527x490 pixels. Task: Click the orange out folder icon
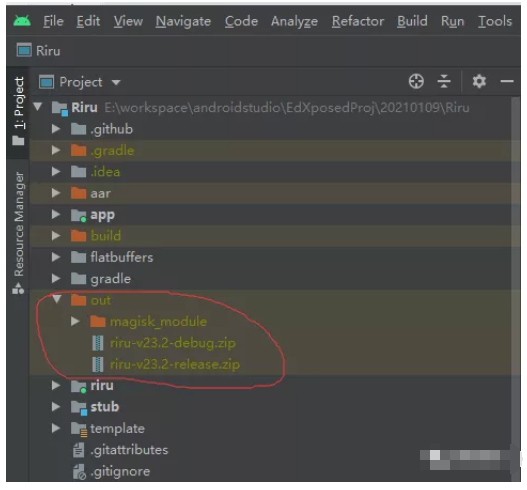[78, 300]
